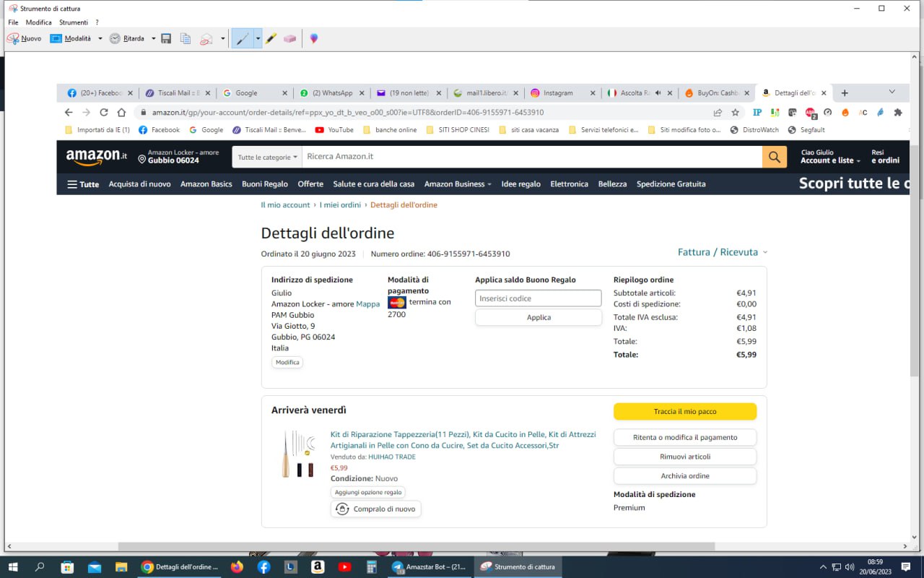
Task: Click the Copy icon in the toolbar
Action: coord(186,39)
